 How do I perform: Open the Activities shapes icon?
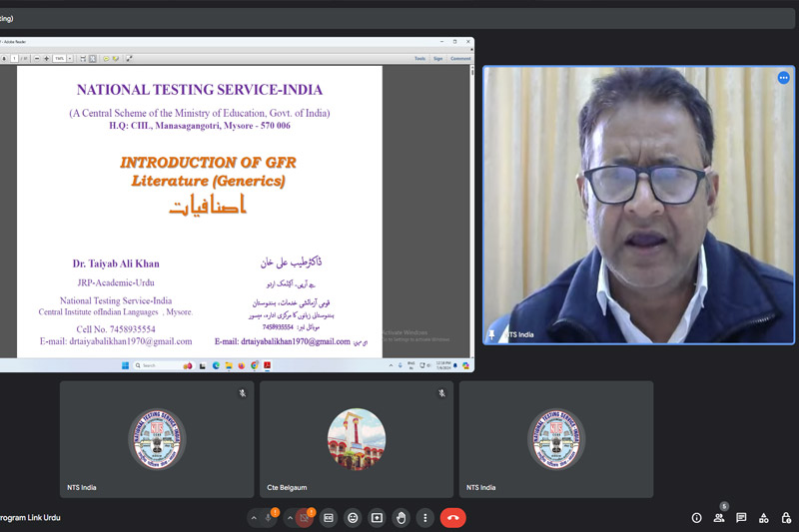(764, 518)
